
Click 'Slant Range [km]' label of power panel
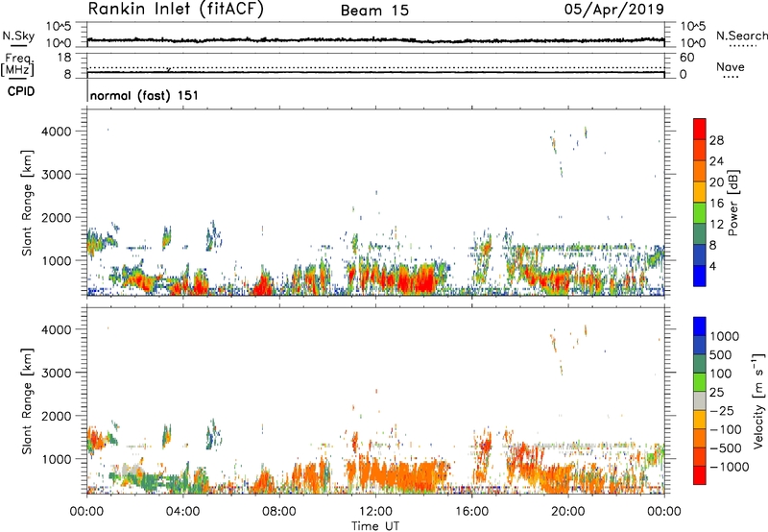[x=27, y=203]
